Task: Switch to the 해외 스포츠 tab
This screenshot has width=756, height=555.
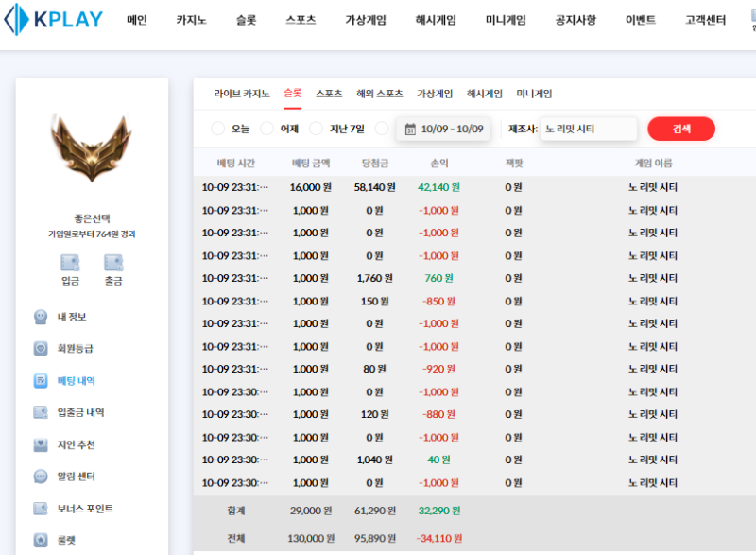Action: (x=379, y=94)
